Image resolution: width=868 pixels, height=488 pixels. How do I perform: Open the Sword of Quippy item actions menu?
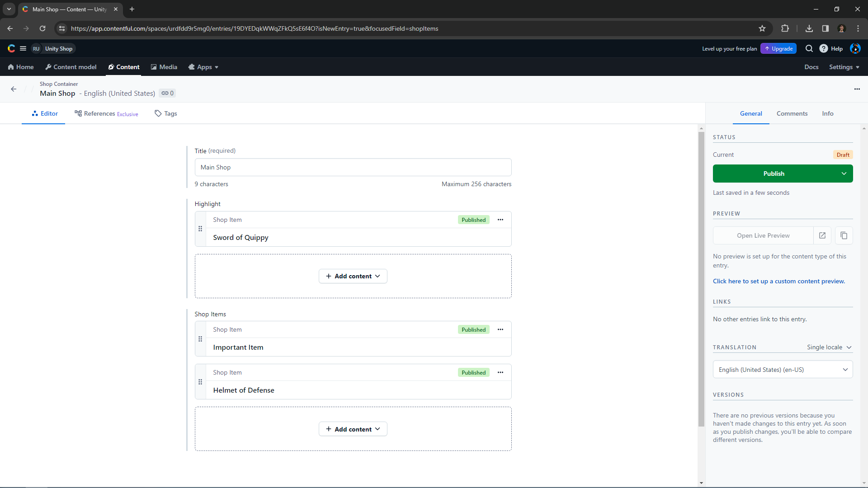point(500,220)
